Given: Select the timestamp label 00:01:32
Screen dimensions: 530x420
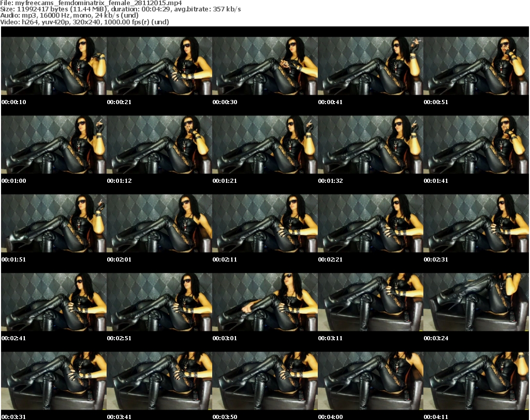Looking at the screenshot, I should pyautogui.click(x=330, y=181).
